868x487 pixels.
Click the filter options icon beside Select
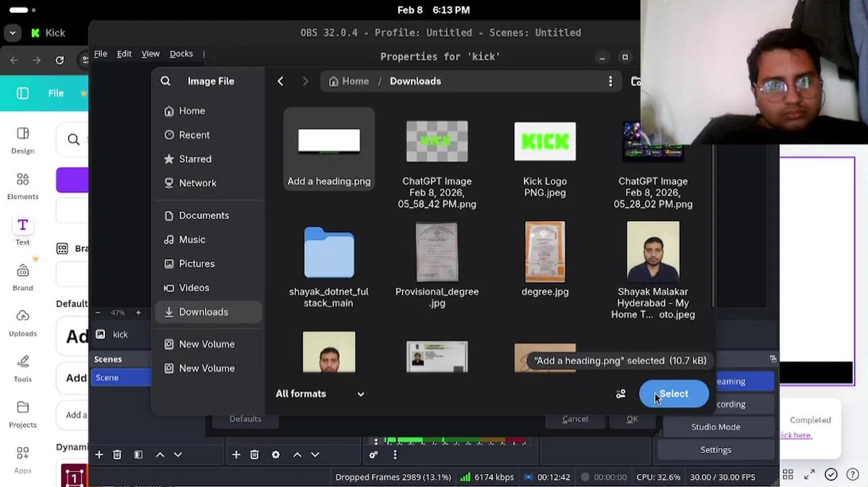pos(621,394)
